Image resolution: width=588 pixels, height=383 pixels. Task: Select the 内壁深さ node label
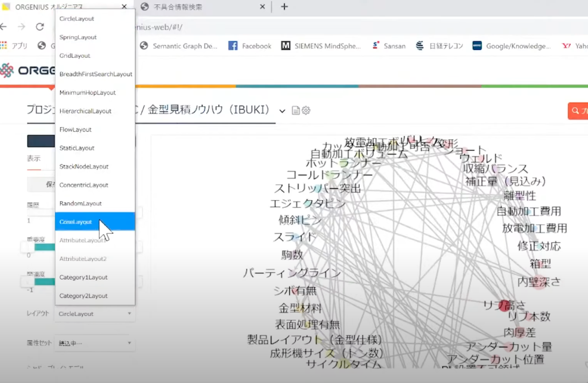coord(539,282)
